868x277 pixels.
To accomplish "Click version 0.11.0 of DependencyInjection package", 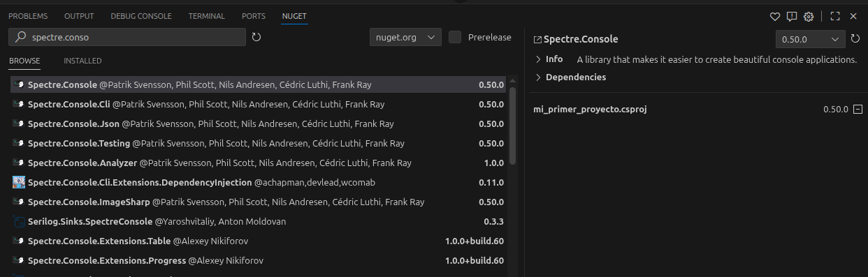I will [491, 183].
